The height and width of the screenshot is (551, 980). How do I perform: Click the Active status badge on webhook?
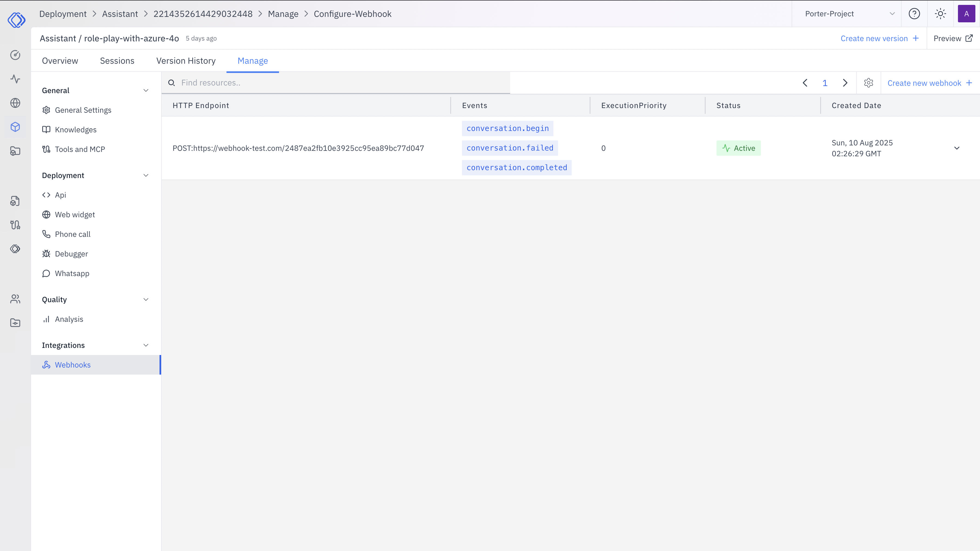[x=739, y=148]
